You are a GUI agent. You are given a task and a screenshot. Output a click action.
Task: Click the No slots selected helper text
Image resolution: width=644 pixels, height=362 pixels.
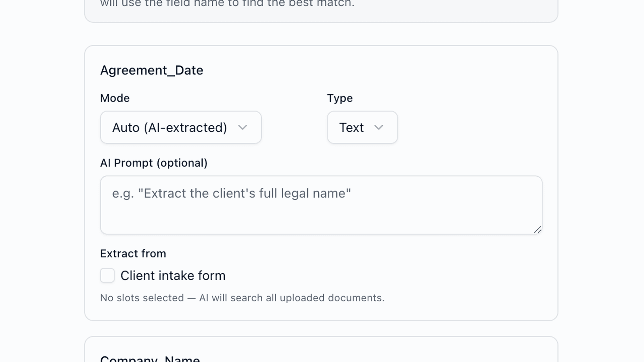[242, 298]
